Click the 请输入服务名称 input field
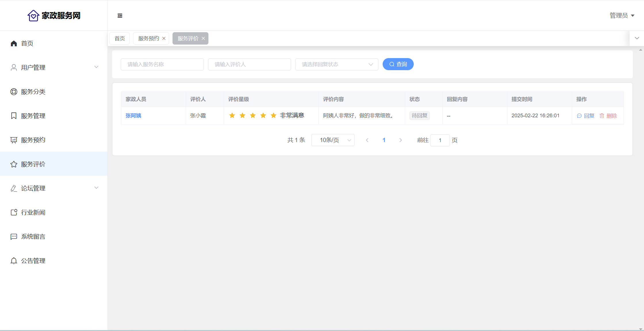Viewport: 644px width, 331px height. (162, 64)
